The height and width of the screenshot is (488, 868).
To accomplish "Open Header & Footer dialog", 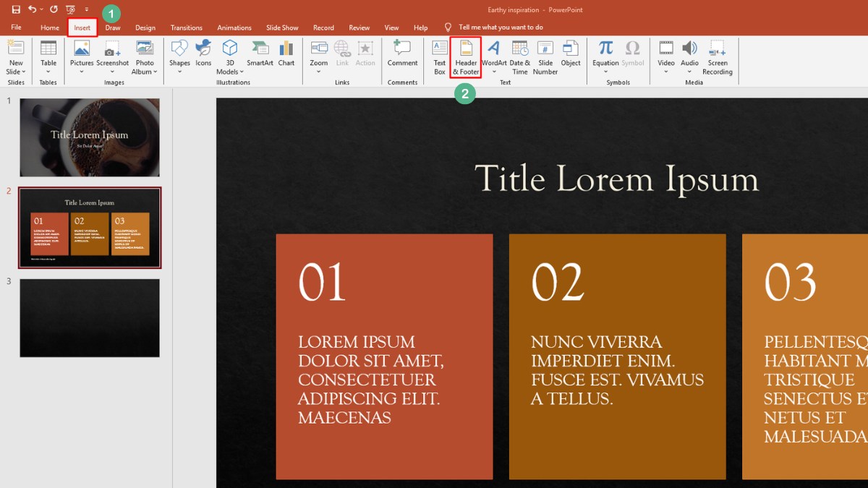I will point(466,57).
